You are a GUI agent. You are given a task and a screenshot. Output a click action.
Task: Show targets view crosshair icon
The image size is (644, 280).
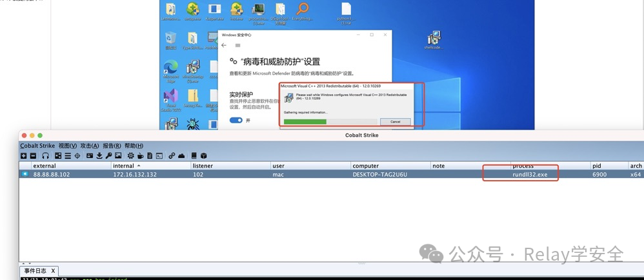click(77, 155)
